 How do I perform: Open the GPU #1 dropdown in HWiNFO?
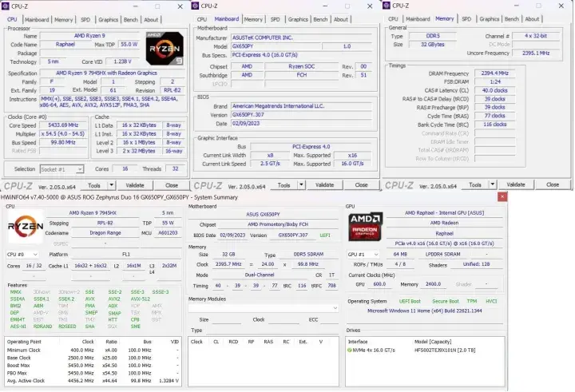(363, 254)
